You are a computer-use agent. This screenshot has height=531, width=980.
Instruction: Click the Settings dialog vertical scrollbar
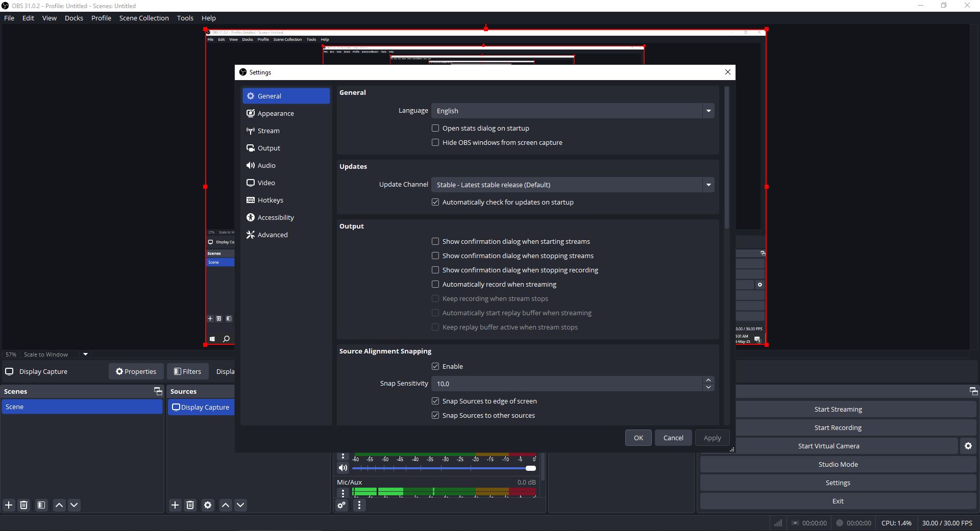[726, 158]
